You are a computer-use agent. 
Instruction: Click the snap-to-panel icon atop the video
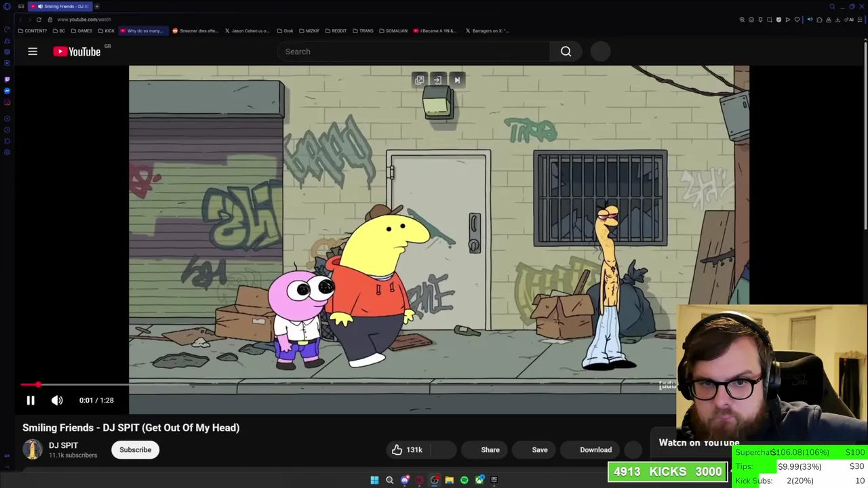(x=438, y=80)
